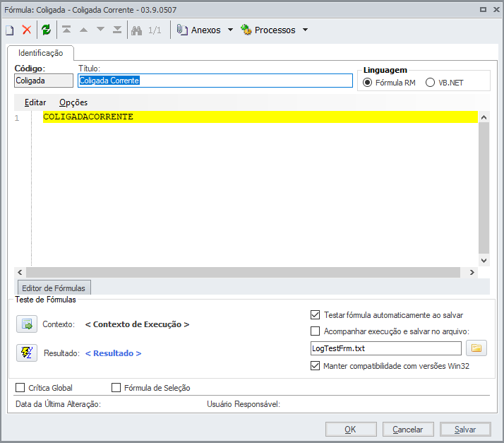
Task: Toggle Manter compatibilidade com versões Win32
Action: pyautogui.click(x=316, y=366)
